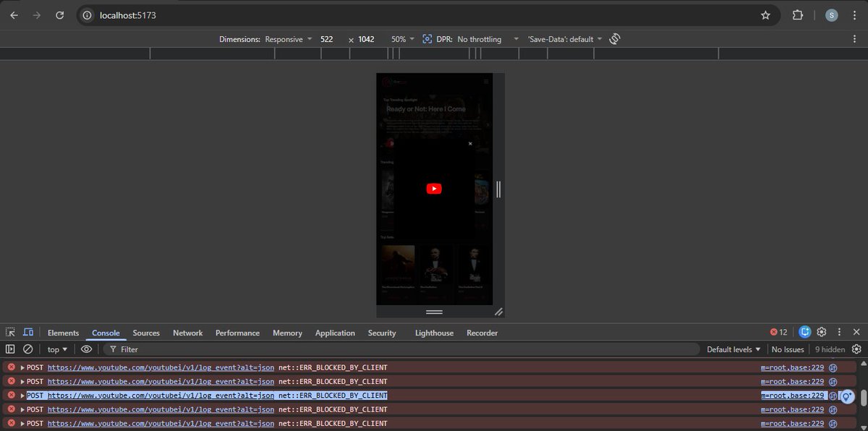868x431 pixels.
Task: Click the lightbulb AI explain error icon
Action: (x=847, y=396)
